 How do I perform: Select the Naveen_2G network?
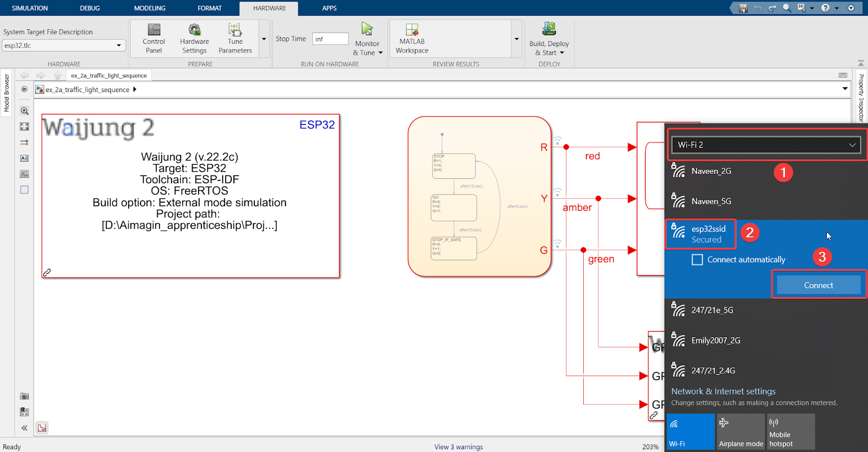766,171
